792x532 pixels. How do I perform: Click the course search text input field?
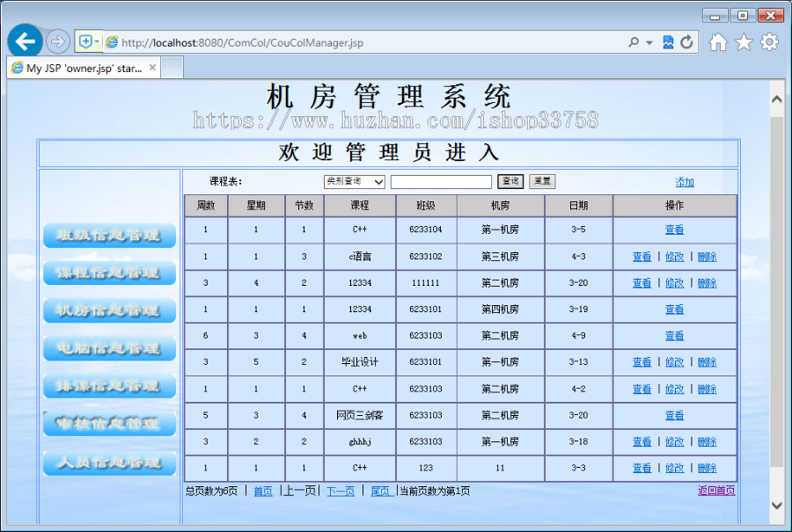pos(441,181)
